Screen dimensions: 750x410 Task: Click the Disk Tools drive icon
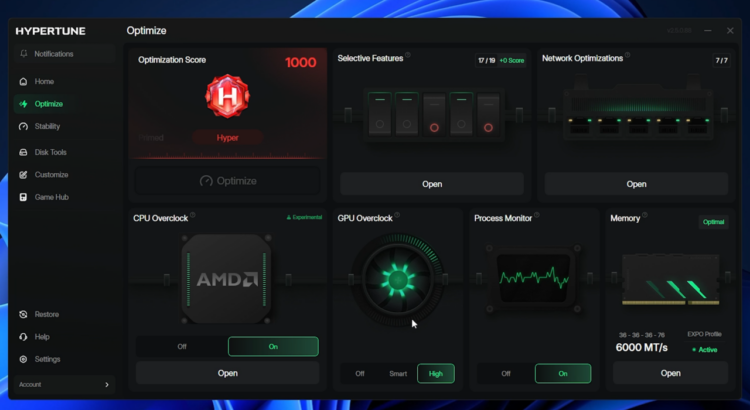click(x=23, y=152)
